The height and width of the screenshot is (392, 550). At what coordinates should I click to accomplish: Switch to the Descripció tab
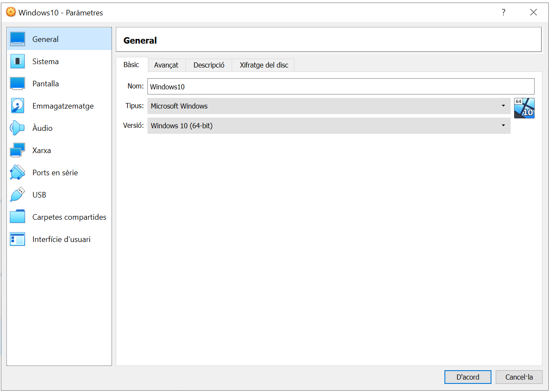click(x=209, y=65)
